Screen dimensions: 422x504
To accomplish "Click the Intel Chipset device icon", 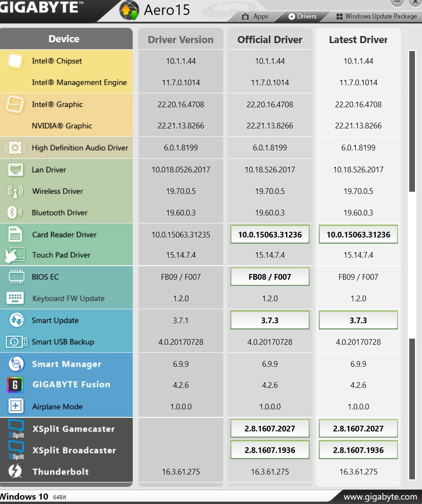I will [15, 61].
